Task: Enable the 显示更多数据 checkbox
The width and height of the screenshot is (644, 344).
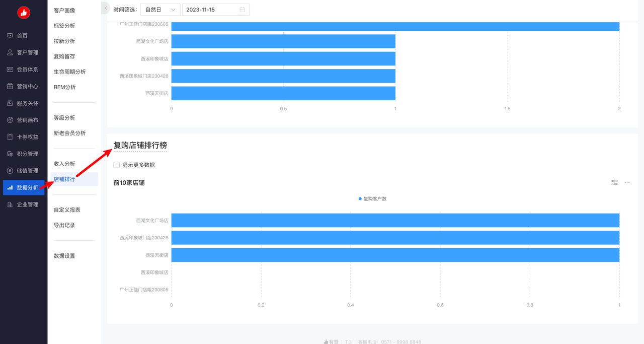Action: (x=117, y=165)
